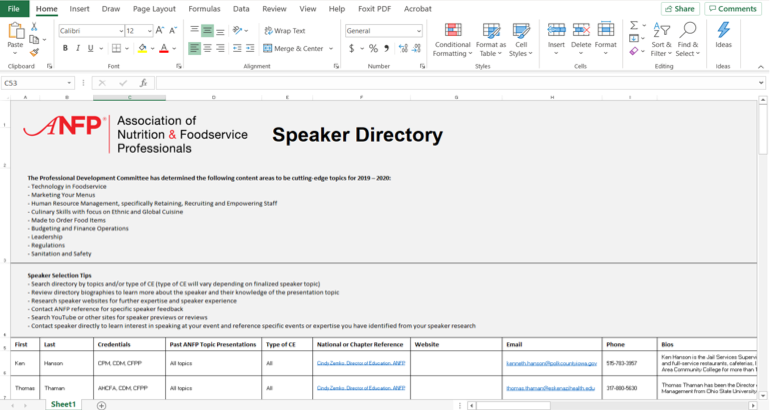770x410 pixels.
Task: Toggle Wrap Text for cells
Action: coord(284,31)
